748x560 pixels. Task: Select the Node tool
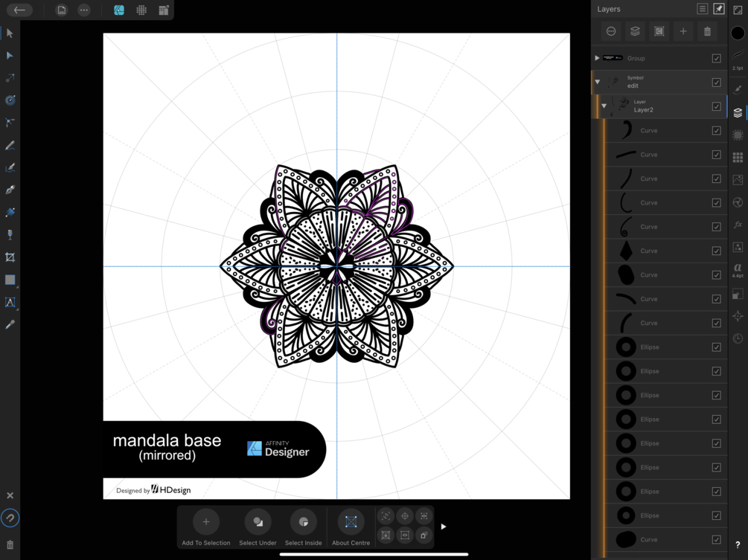(10, 56)
